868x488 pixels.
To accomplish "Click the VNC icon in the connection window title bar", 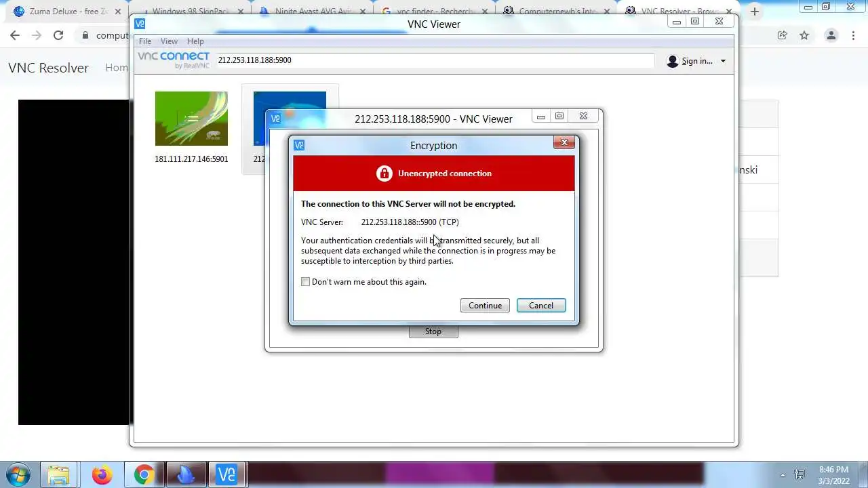I will click(x=275, y=119).
